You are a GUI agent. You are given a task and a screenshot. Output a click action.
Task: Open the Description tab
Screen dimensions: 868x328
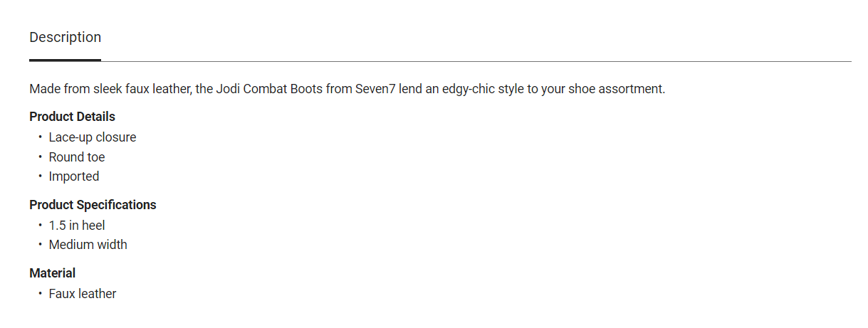[65, 37]
